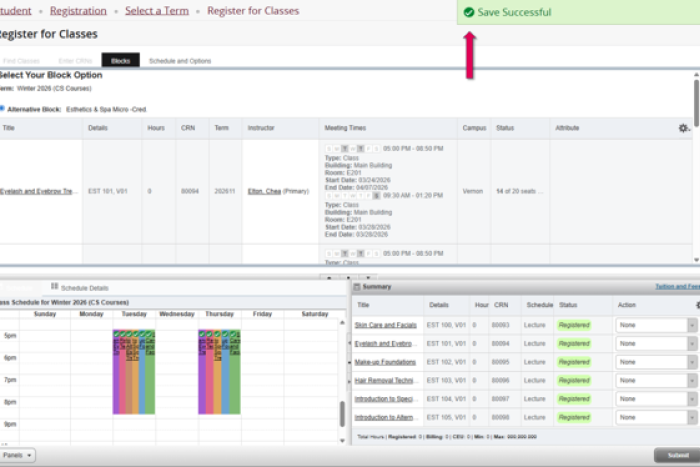
Task: Click the block list scroll down arrow
Action: pos(696,260)
